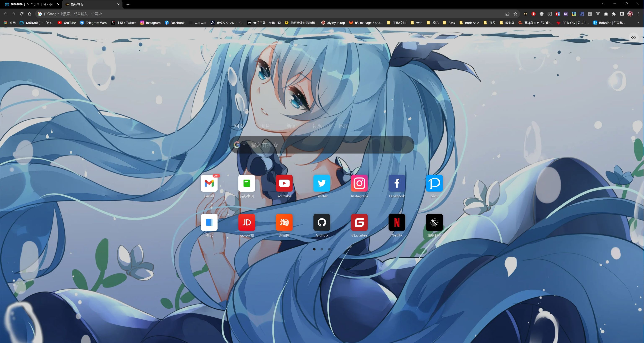
Task: Expand the 笔记 bookmark folder
Action: pyautogui.click(x=432, y=23)
